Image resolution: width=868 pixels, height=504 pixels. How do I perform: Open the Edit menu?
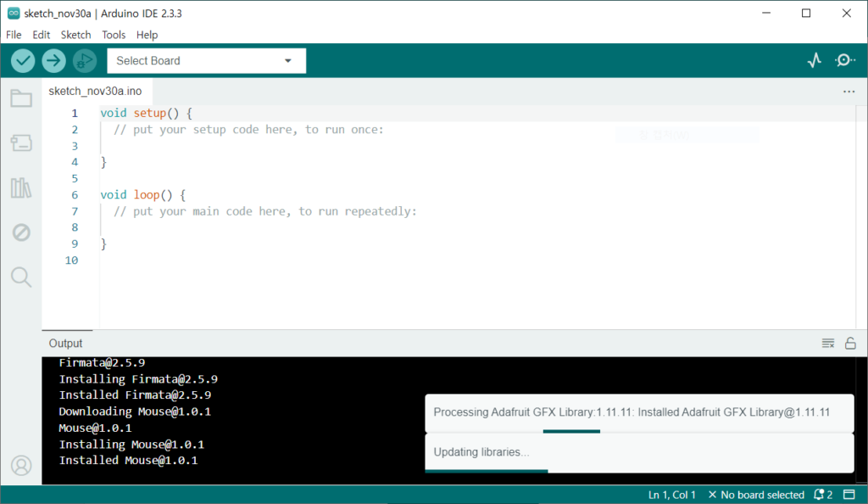point(41,35)
